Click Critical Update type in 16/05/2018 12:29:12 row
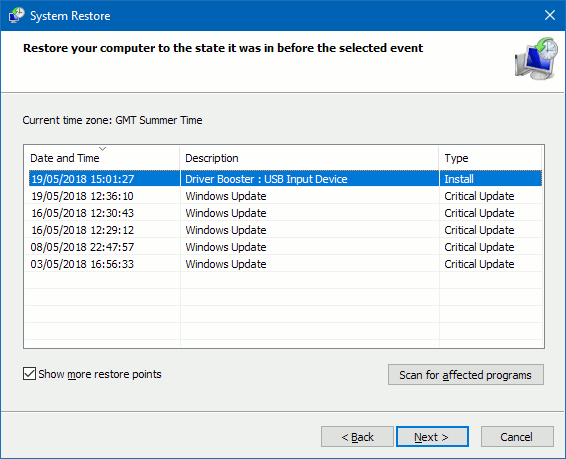The width and height of the screenshot is (566, 459). click(x=479, y=230)
